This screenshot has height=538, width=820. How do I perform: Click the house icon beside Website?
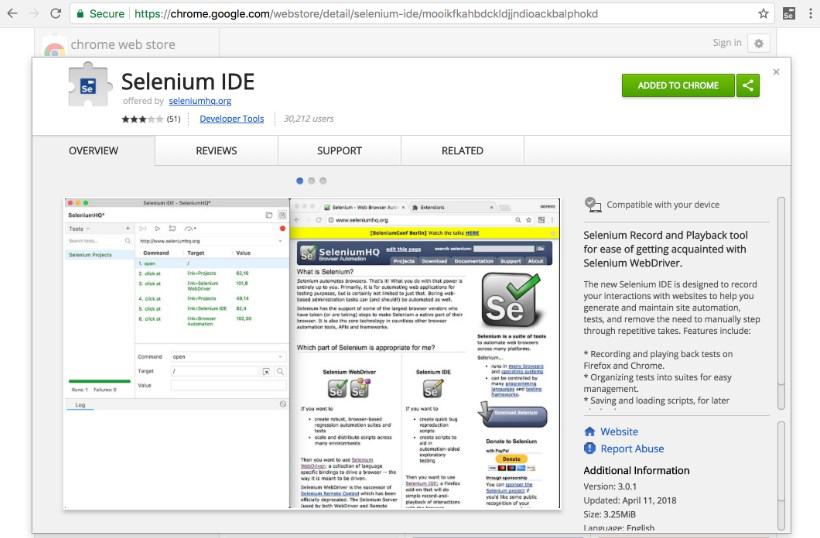590,431
